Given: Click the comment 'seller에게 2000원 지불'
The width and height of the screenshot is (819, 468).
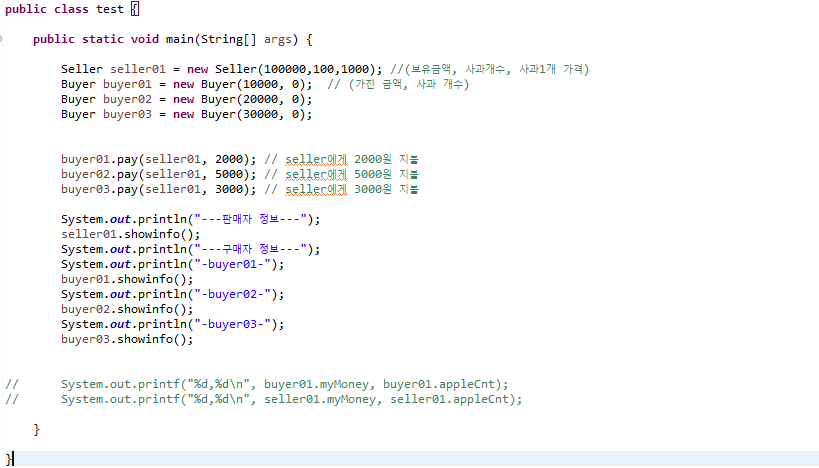Looking at the screenshot, I should pyautogui.click(x=352, y=159).
